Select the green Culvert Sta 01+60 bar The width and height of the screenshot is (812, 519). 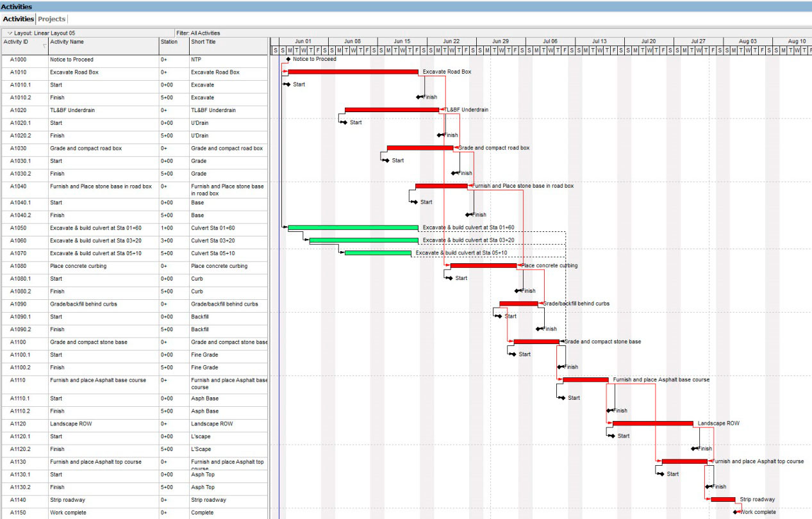pyautogui.click(x=352, y=227)
